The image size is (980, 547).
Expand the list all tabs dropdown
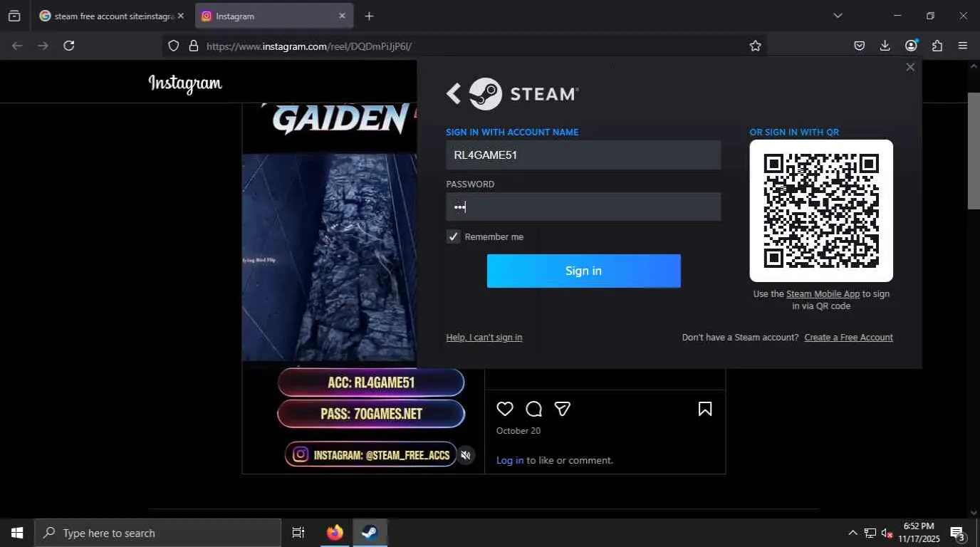(838, 16)
